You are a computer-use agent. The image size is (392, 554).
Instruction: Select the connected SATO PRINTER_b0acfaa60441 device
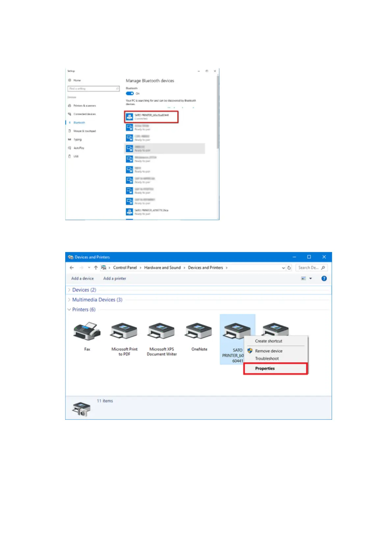(151, 117)
